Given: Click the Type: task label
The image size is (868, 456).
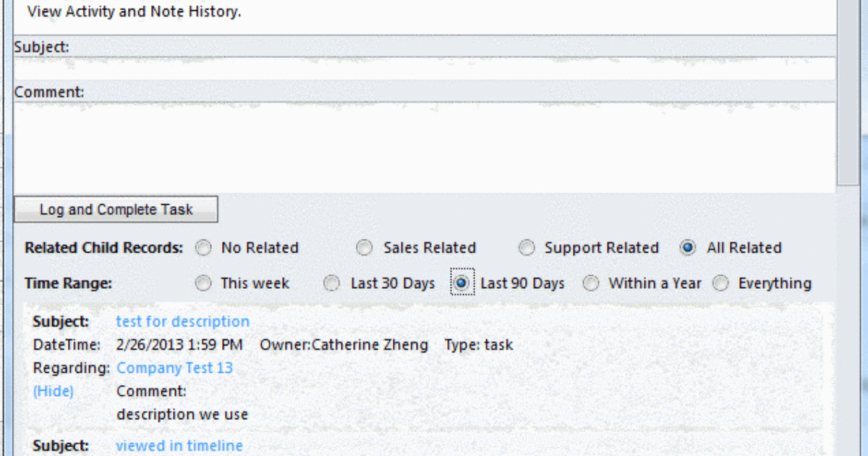Looking at the screenshot, I should (477, 345).
